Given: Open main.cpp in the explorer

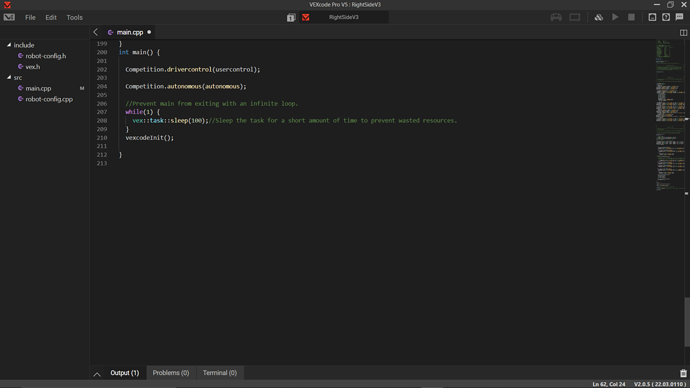Looking at the screenshot, I should 38,88.
